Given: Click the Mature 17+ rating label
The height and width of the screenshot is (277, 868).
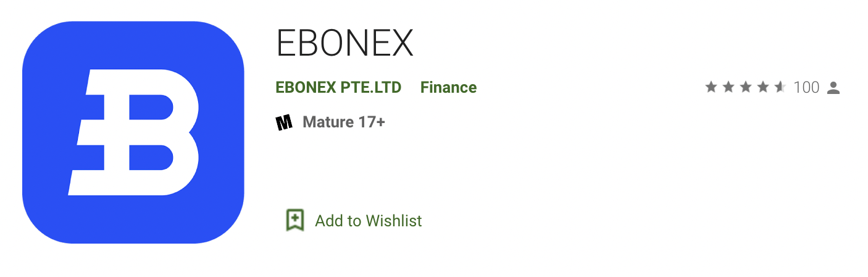Looking at the screenshot, I should [x=344, y=122].
